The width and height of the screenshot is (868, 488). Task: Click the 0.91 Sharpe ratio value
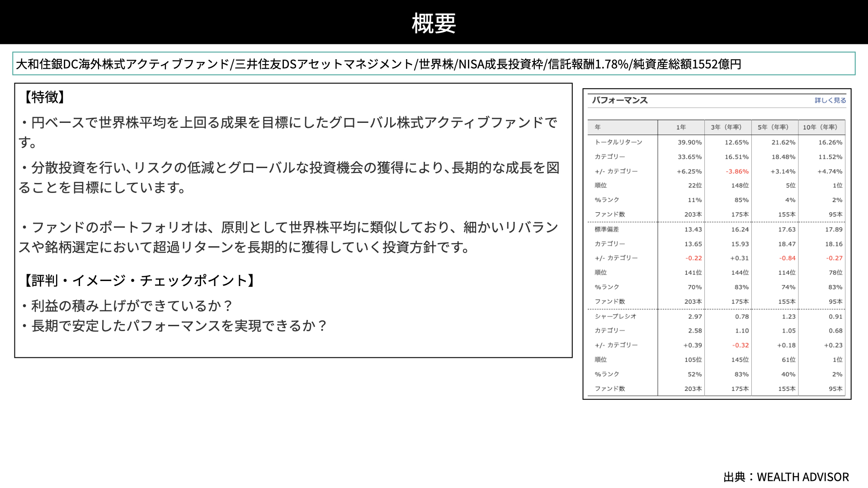click(x=836, y=317)
